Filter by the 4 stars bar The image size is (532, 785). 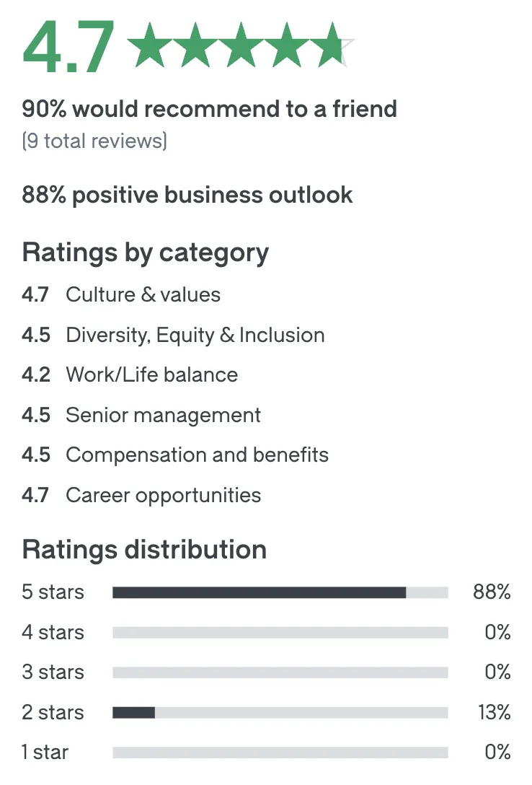point(266,632)
